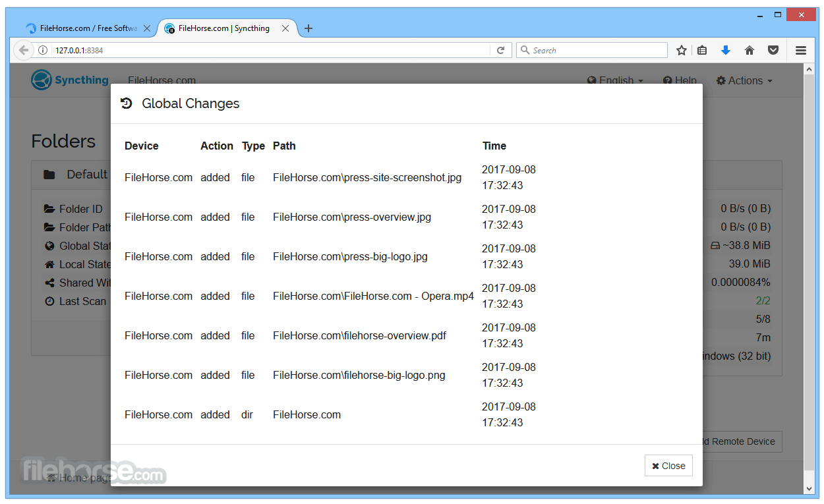Select path press-big-logo.jpg
The width and height of the screenshot is (824, 504).
350,256
